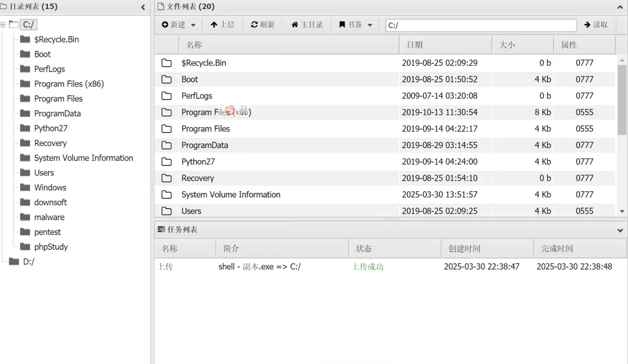Open the phpStudy folder in tree
The height and width of the screenshot is (364, 628).
click(51, 247)
